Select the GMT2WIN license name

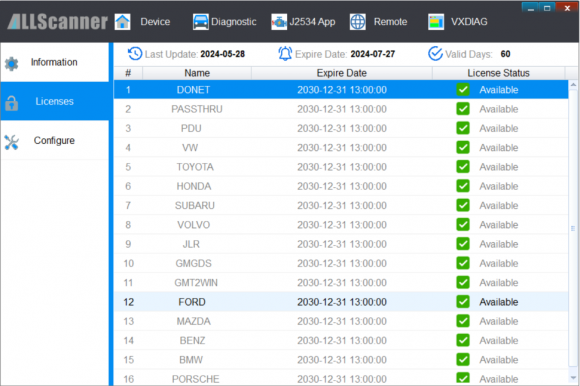[x=196, y=282]
